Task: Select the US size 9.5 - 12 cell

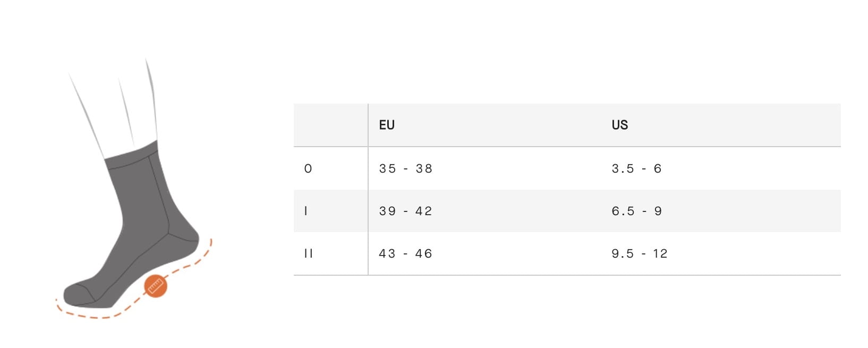Action: click(640, 253)
